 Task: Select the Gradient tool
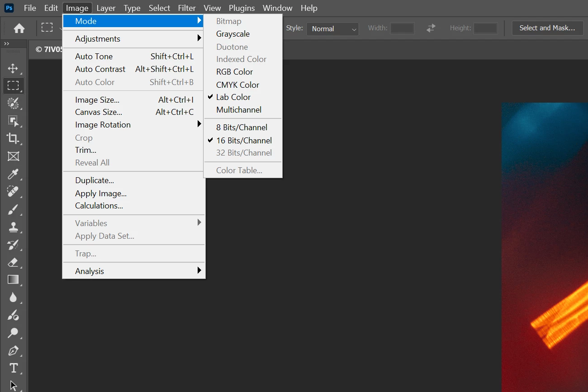[13, 280]
